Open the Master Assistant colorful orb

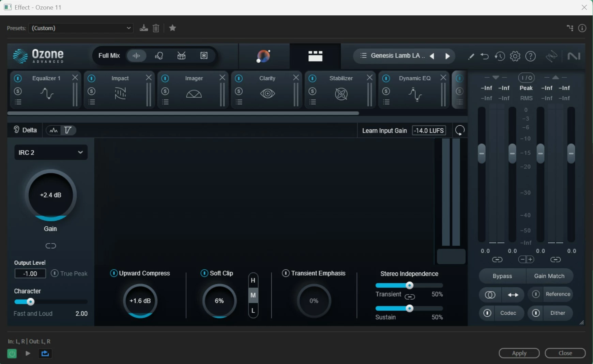pos(263,56)
